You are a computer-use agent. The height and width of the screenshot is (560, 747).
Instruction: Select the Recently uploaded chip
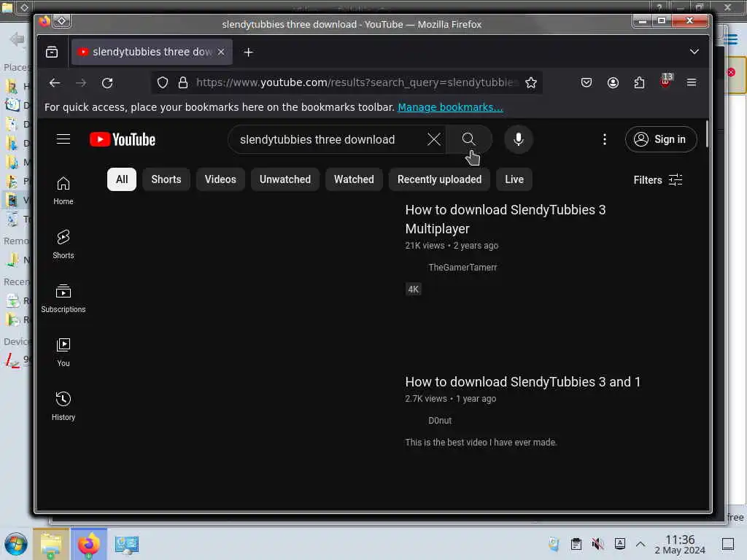point(439,179)
